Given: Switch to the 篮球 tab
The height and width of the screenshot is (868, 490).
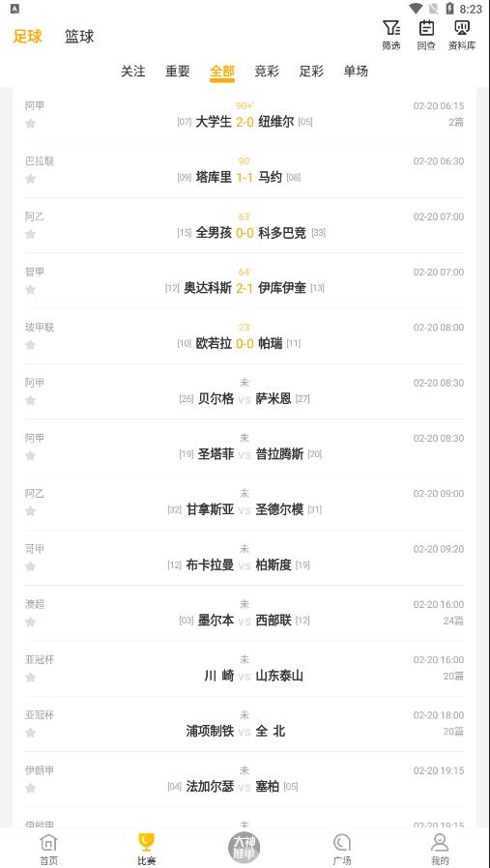Looking at the screenshot, I should click(79, 37).
